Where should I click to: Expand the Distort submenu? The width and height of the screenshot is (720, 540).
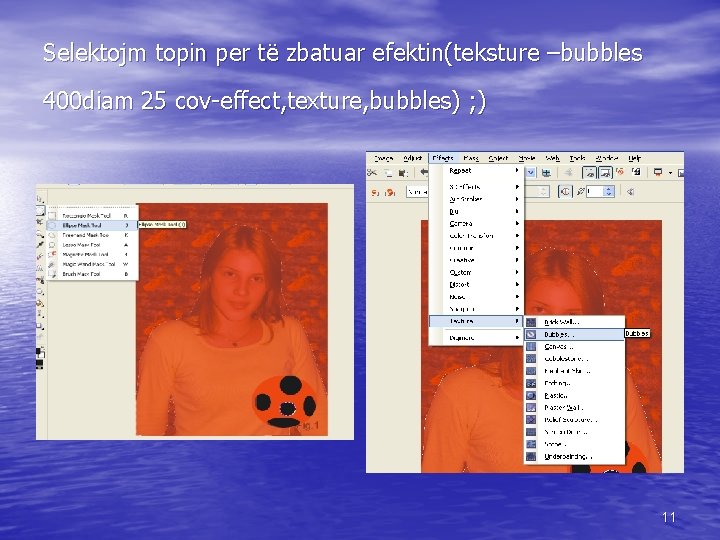[x=476, y=285]
